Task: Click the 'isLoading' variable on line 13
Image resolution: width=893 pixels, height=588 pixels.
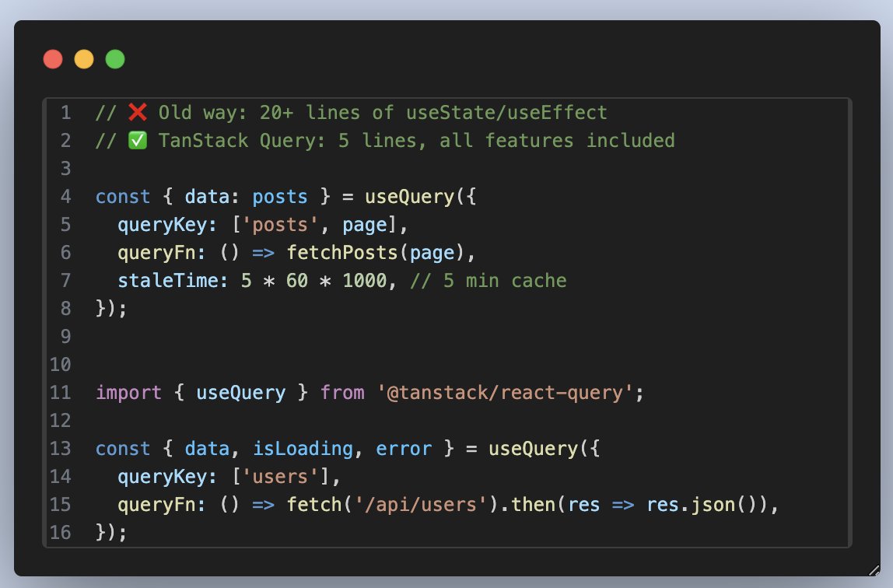Action: (303, 449)
